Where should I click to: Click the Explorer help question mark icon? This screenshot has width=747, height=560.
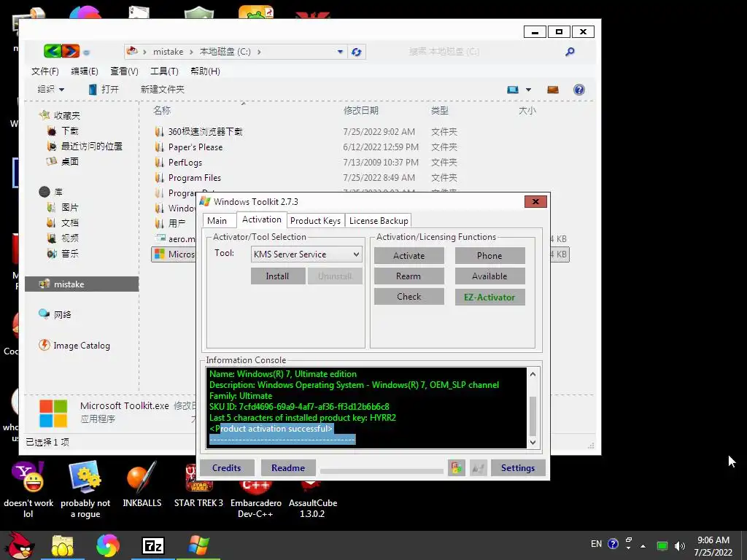(578, 90)
